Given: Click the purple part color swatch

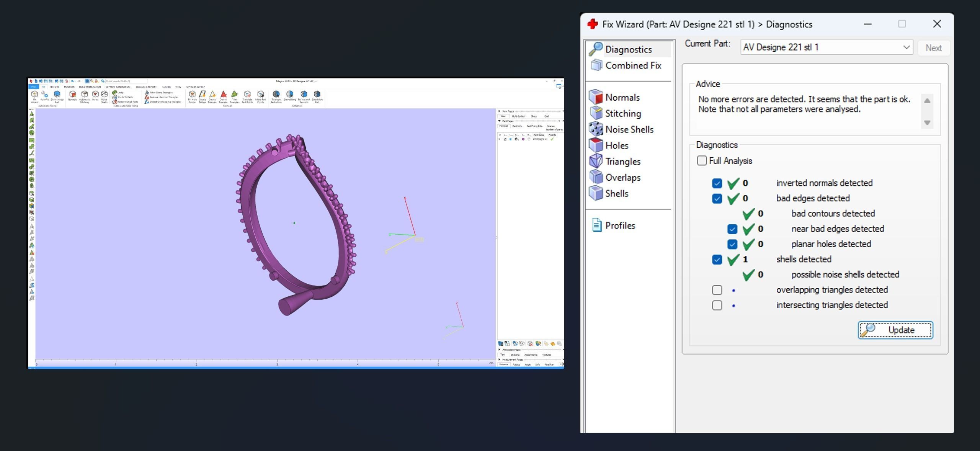Looking at the screenshot, I should tap(523, 139).
